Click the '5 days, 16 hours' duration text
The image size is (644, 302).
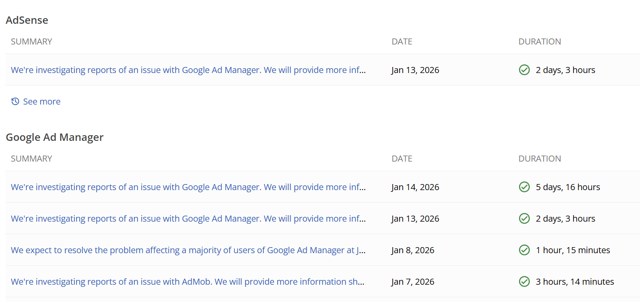point(567,187)
